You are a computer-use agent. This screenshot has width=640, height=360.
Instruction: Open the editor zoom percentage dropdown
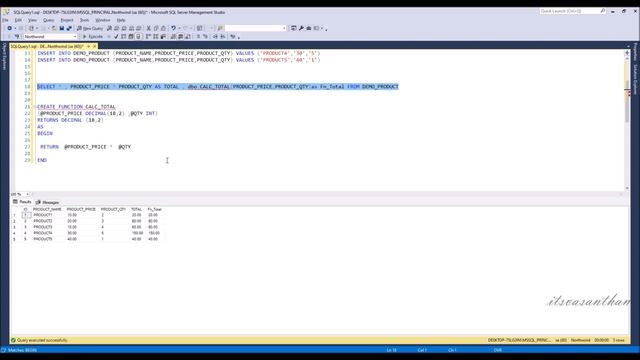27,194
